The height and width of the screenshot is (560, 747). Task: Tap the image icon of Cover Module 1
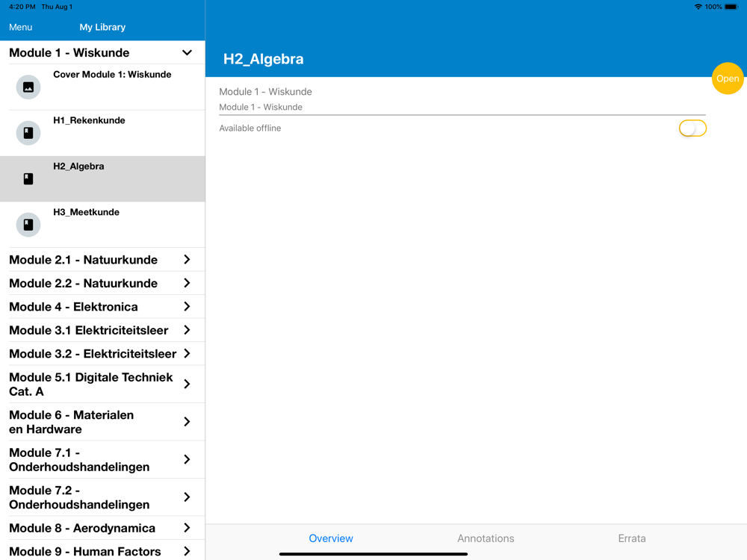(28, 87)
